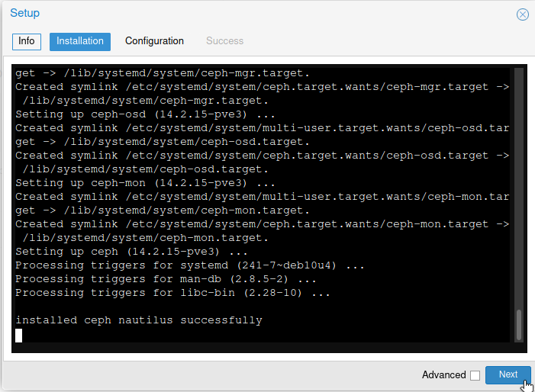Close the Setup dialog with X icon
This screenshot has width=535, height=392.
[x=522, y=14]
